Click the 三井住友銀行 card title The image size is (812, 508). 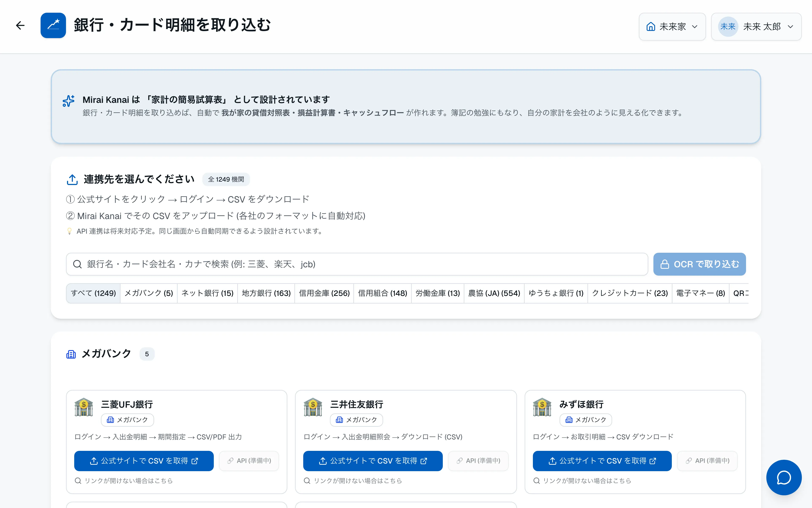[x=357, y=404]
